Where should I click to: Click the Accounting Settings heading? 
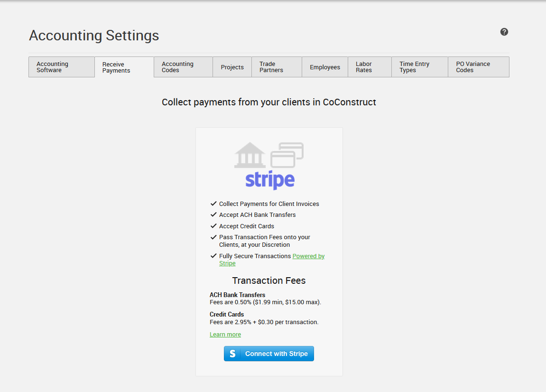click(94, 36)
